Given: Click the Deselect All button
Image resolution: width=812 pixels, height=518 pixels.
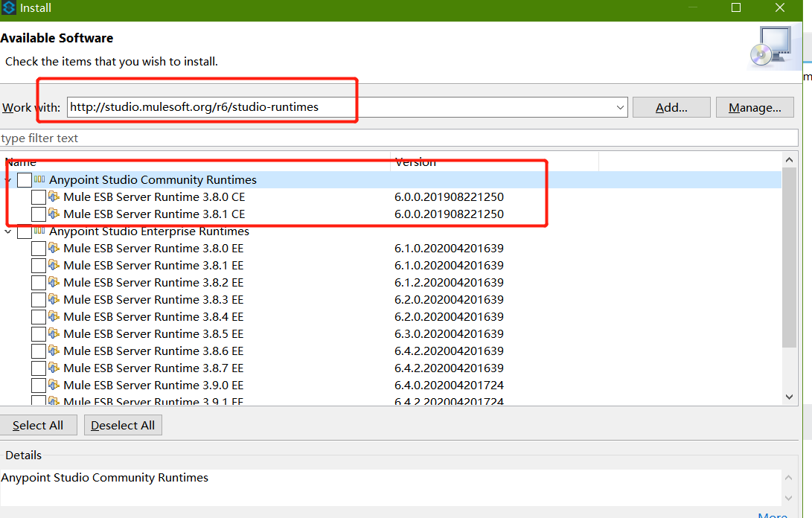Looking at the screenshot, I should pyautogui.click(x=123, y=425).
